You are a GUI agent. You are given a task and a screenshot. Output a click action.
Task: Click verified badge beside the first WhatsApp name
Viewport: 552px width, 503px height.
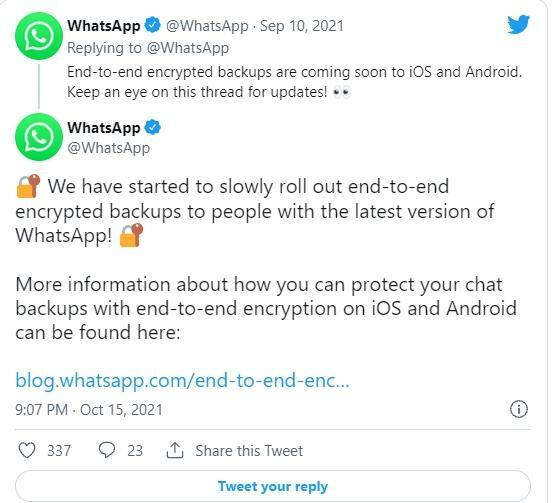(153, 25)
